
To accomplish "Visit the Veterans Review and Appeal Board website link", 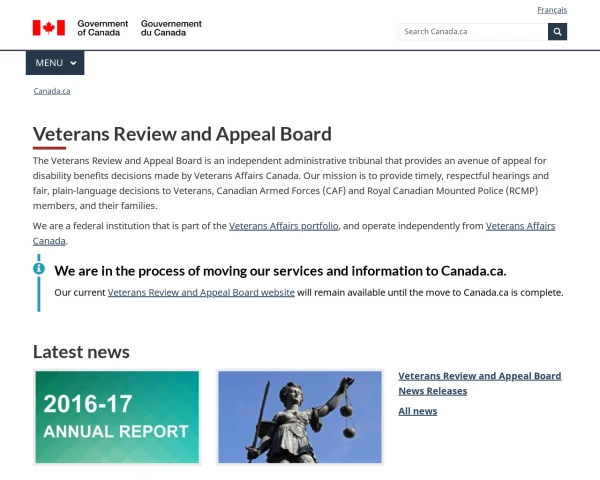I will (201, 293).
